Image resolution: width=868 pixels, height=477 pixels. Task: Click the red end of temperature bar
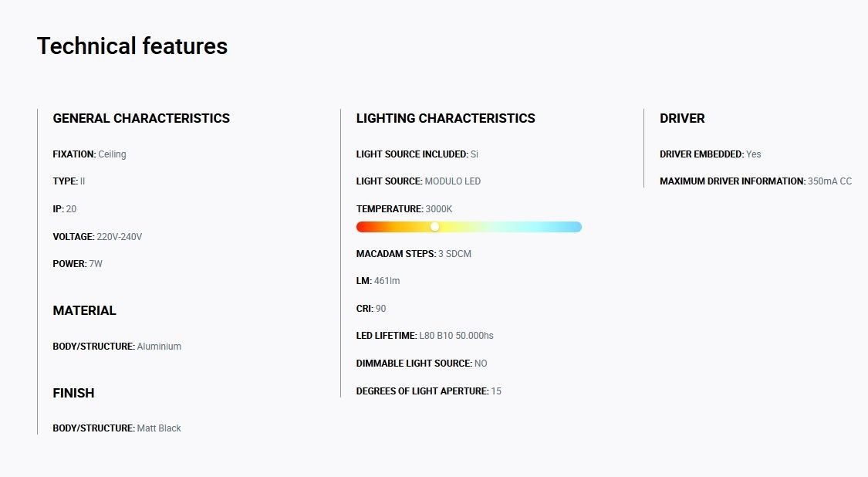(363, 227)
